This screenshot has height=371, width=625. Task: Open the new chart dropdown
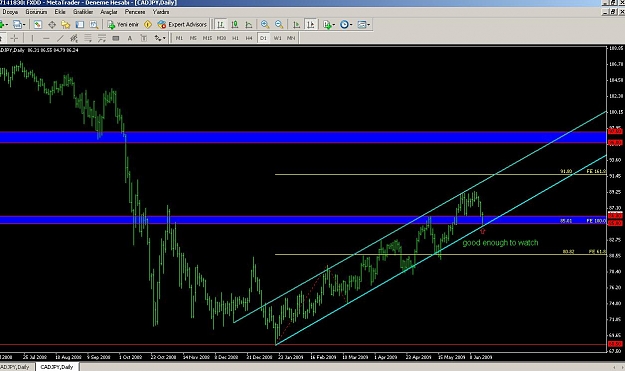pos(3,25)
